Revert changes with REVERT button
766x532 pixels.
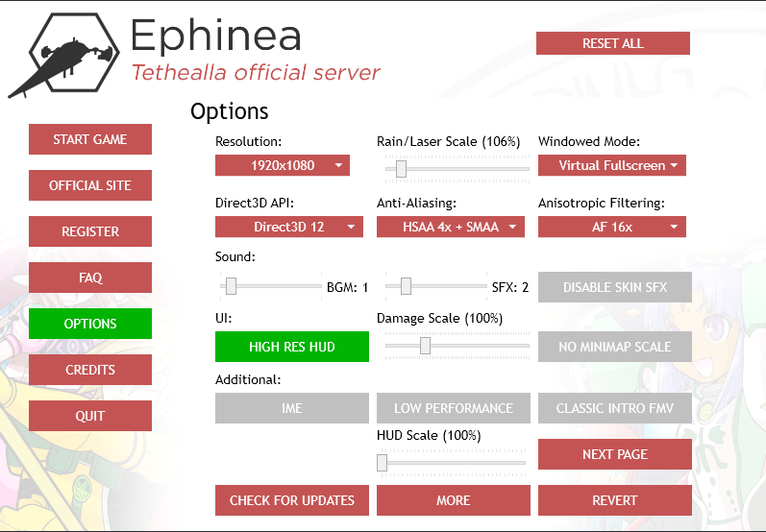(x=615, y=500)
